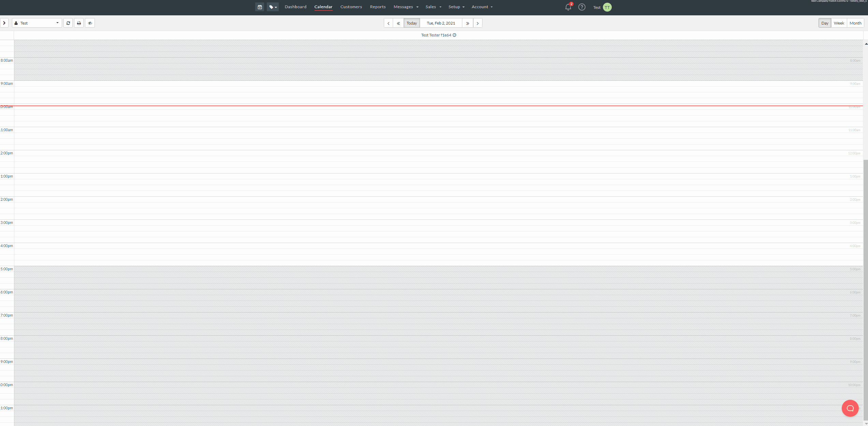Viewport: 868px width, 426px height.
Task: Toggle the left sidebar panel open
Action: point(4,23)
